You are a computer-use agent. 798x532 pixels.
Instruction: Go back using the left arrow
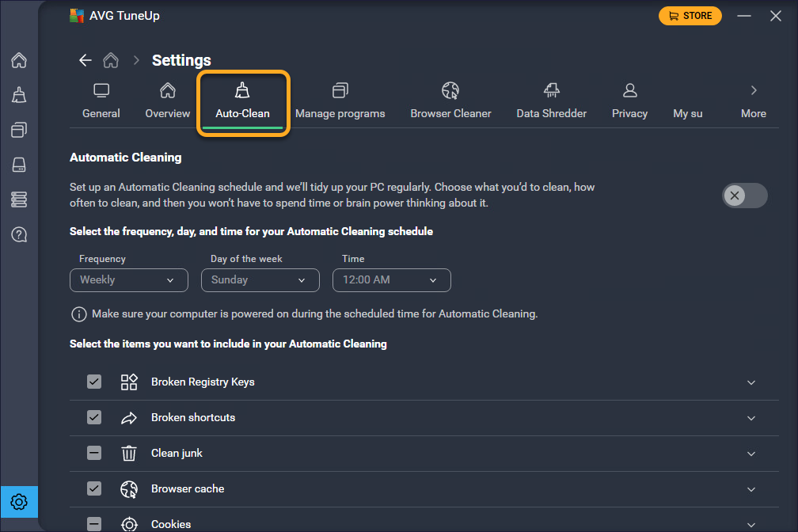pyautogui.click(x=85, y=60)
